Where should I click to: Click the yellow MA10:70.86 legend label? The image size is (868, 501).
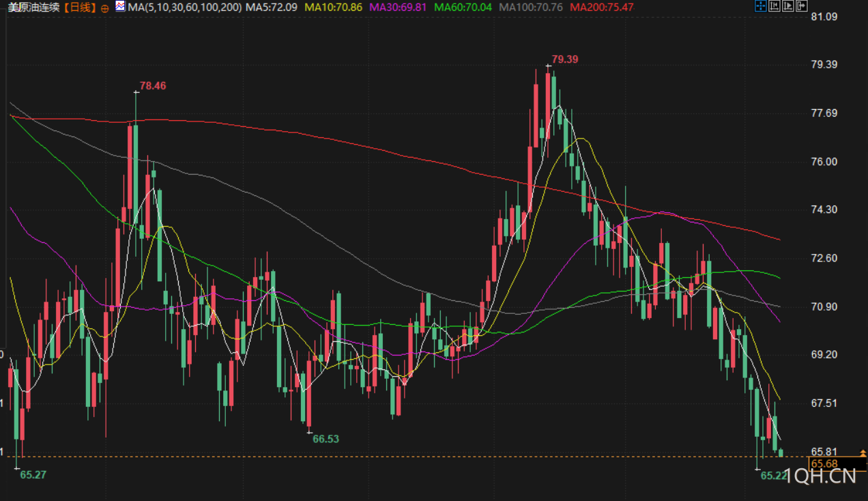(333, 8)
